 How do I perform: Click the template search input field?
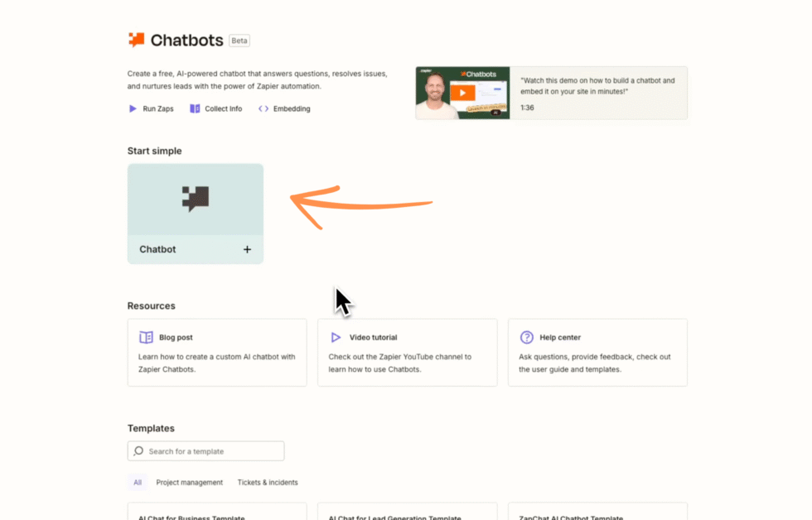(205, 450)
